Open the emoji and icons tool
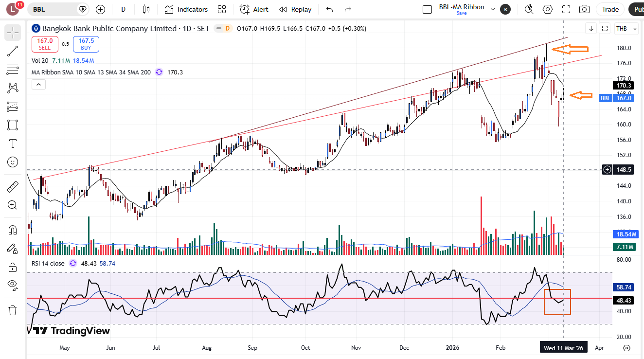The width and height of the screenshot is (644, 359). click(x=13, y=162)
